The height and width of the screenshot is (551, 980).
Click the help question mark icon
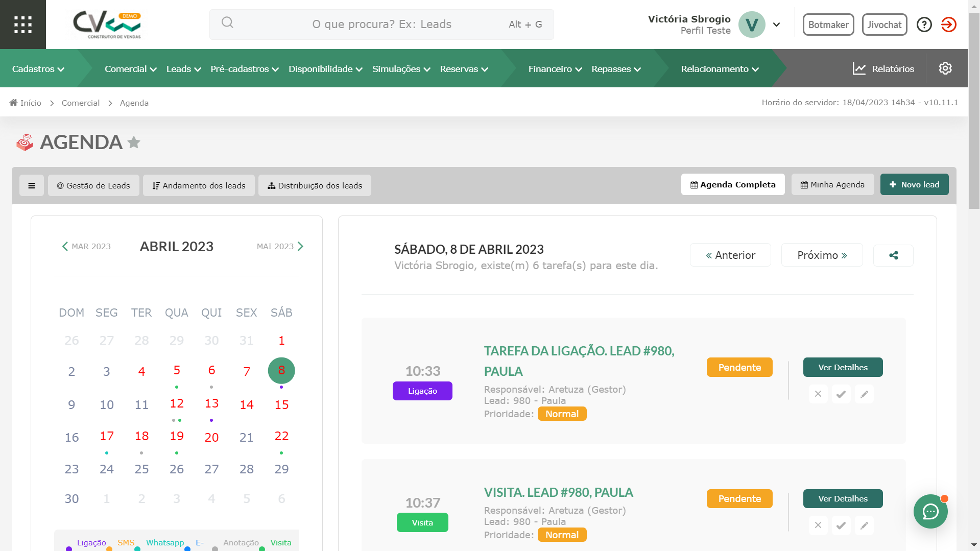click(x=924, y=25)
